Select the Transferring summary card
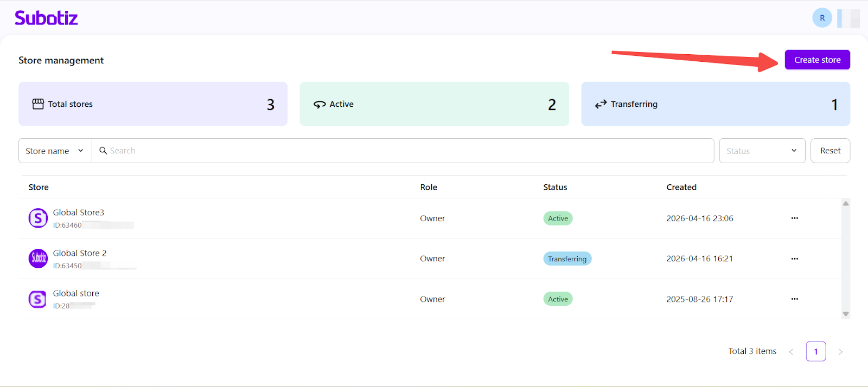 point(715,104)
